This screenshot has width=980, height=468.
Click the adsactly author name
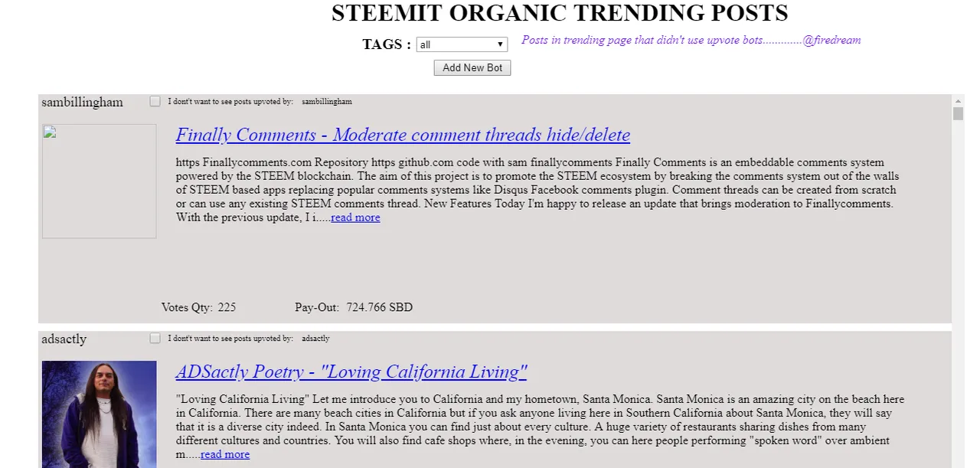(x=64, y=339)
